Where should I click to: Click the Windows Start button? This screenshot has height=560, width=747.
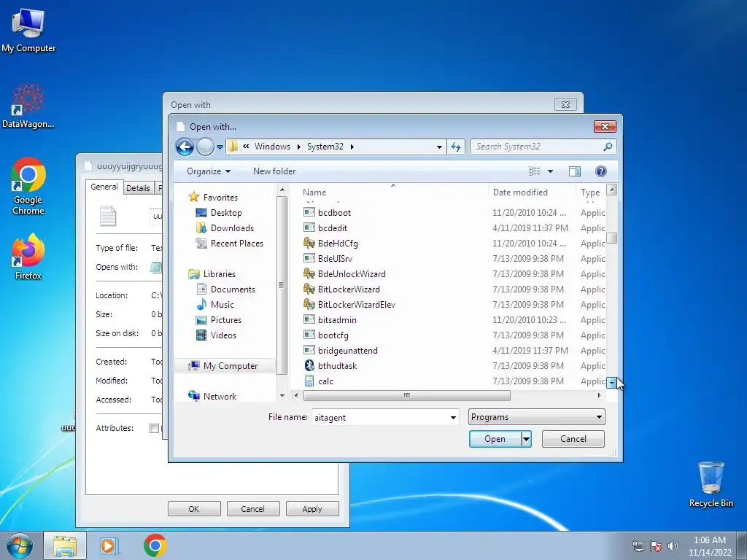[20, 545]
